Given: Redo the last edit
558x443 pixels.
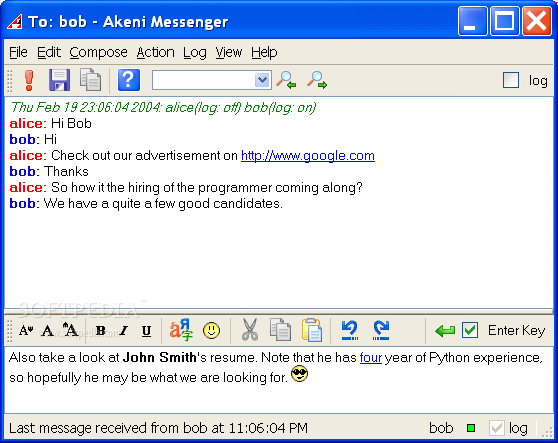Looking at the screenshot, I should [381, 330].
